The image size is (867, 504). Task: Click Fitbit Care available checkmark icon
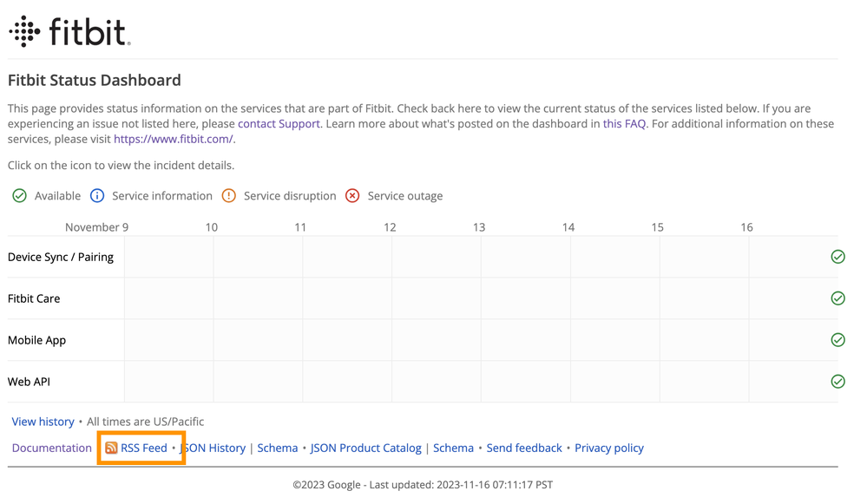837,298
